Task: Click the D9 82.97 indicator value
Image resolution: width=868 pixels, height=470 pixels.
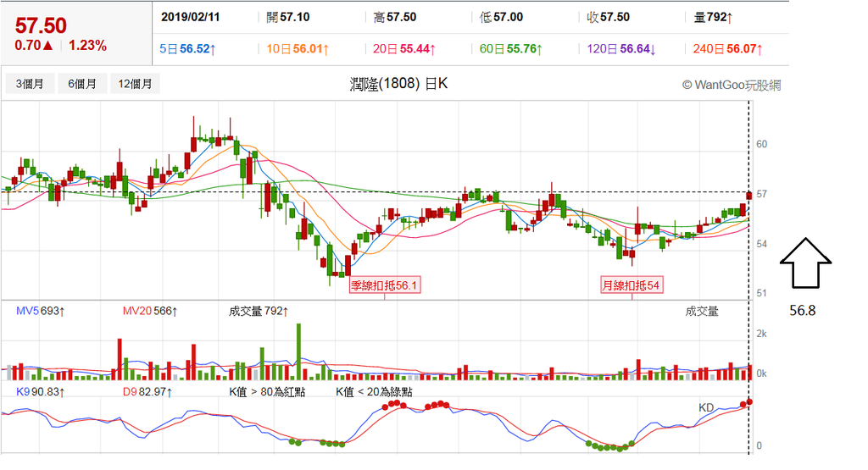Action: click(147, 392)
